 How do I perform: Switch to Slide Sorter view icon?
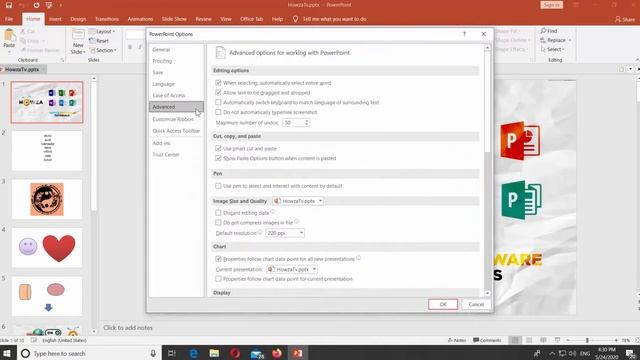pyautogui.click(x=529, y=340)
